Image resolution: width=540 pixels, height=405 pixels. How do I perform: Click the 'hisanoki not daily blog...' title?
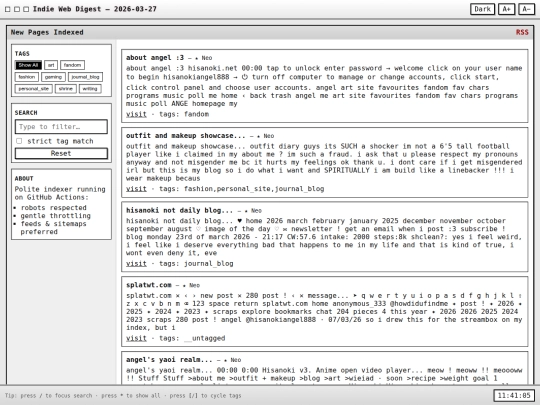pos(179,210)
